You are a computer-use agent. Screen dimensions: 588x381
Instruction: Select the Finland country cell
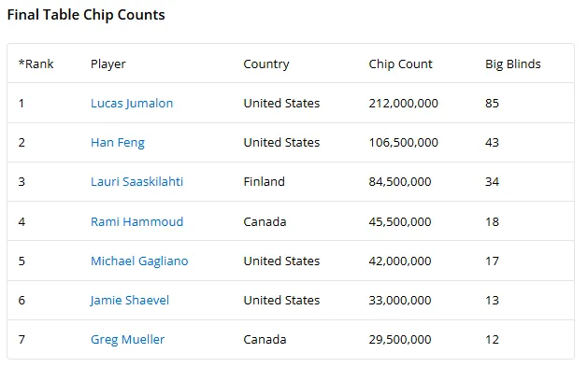pos(264,182)
